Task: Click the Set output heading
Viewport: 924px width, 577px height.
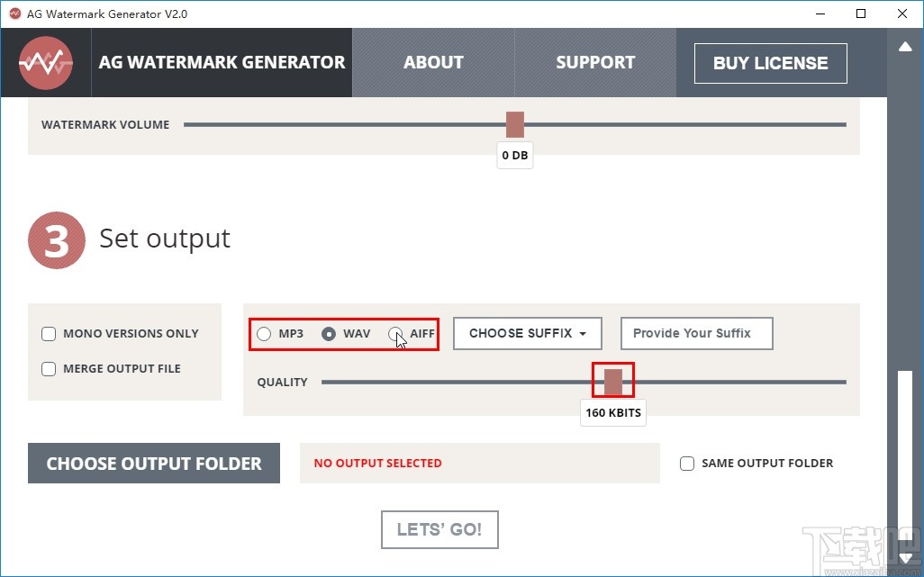Action: tap(165, 239)
